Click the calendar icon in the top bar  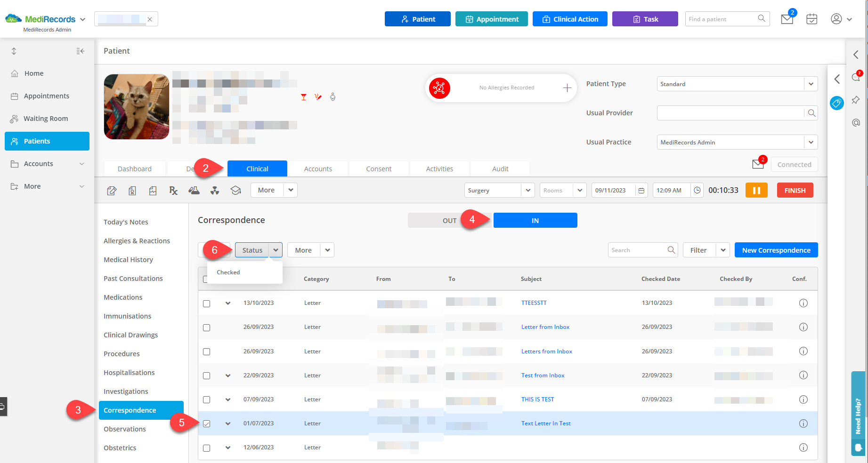coord(811,19)
